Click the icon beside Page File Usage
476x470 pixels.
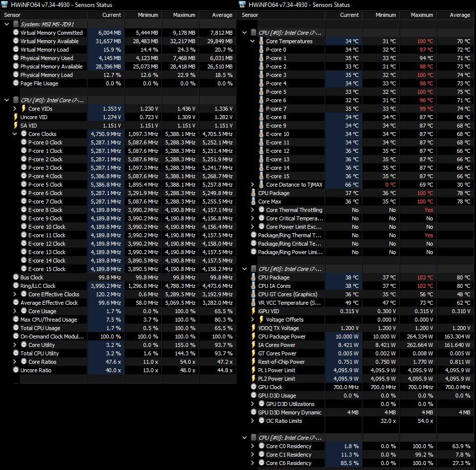click(16, 83)
